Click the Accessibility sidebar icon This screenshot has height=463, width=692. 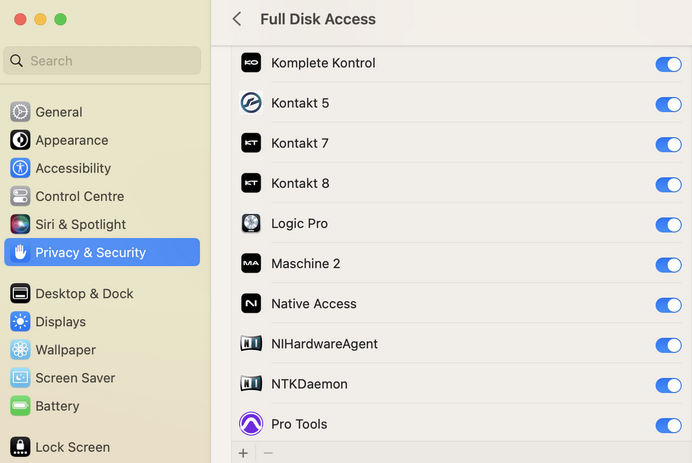tap(20, 168)
